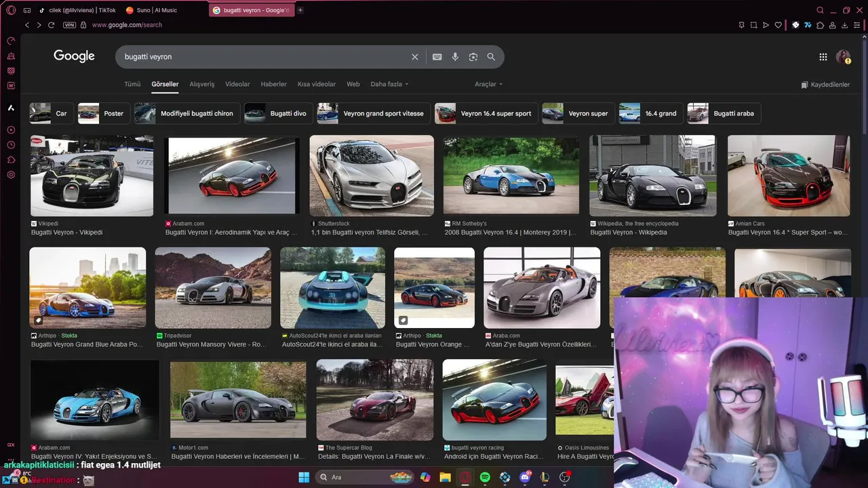868x488 pixels.
Task: Open the browser tab search magnifier
Action: point(820,10)
